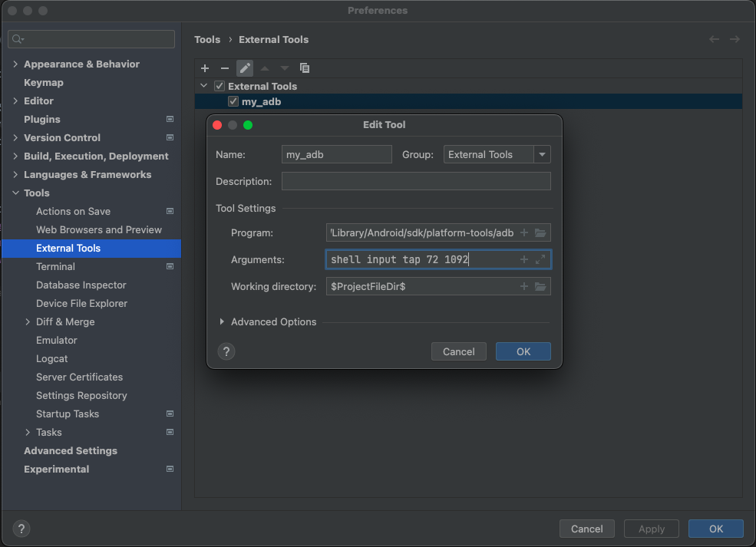Open Emulator settings

(56, 341)
